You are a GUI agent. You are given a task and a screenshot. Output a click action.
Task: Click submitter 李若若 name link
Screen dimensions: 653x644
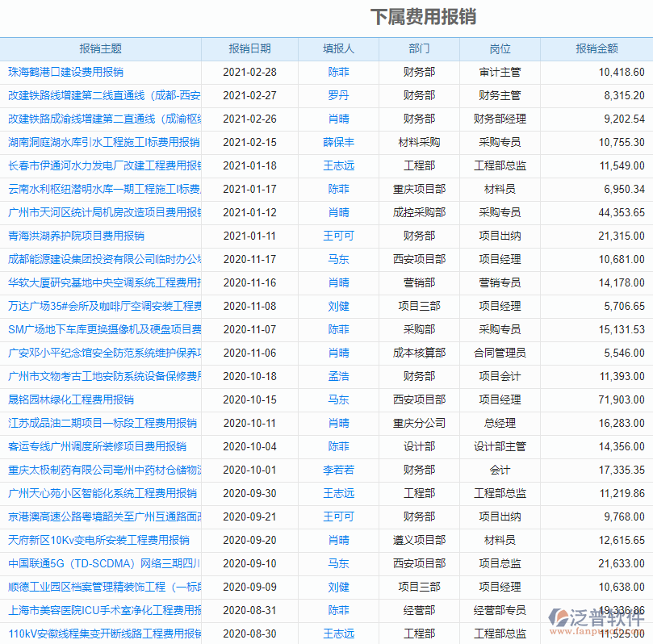coord(338,470)
